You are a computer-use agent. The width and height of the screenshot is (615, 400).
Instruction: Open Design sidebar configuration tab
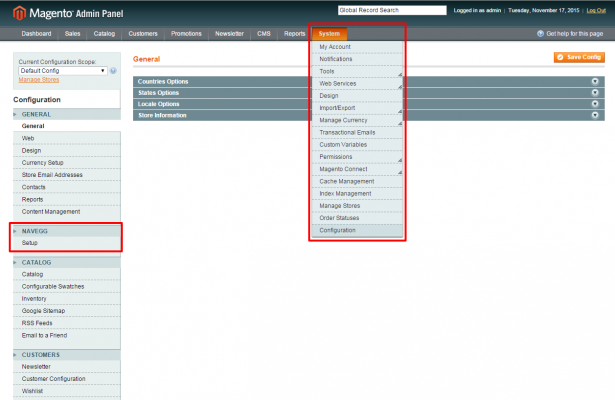tap(67, 151)
